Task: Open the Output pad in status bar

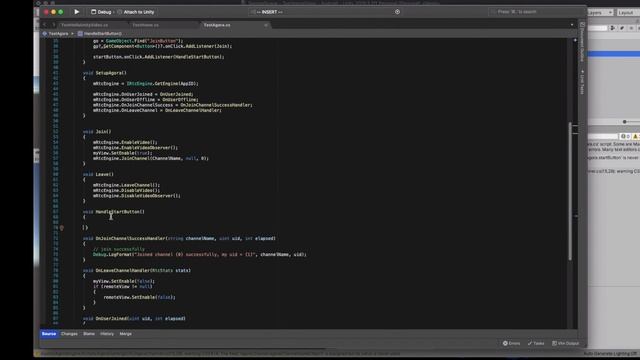Action: (x=566, y=343)
